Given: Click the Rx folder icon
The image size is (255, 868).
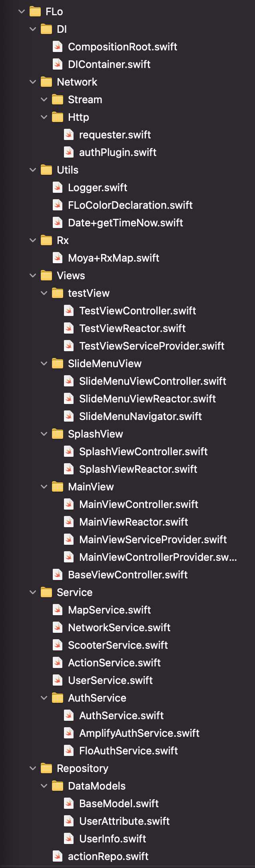Looking at the screenshot, I should point(46,240).
